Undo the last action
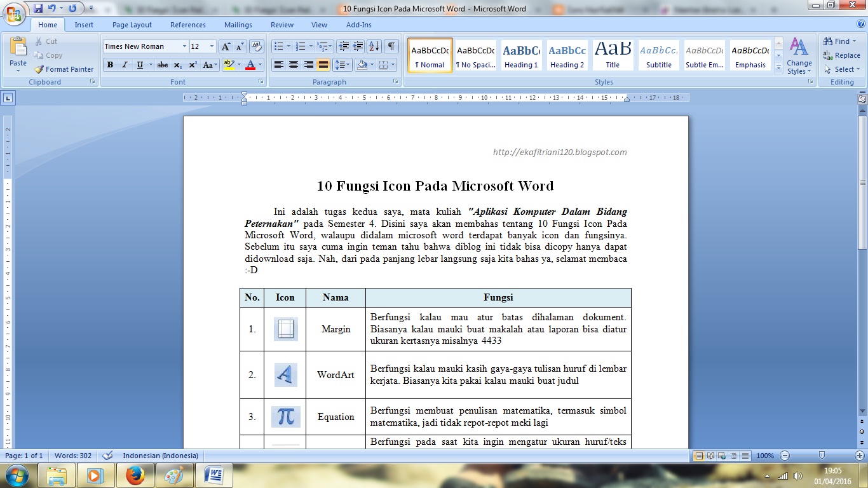The height and width of the screenshot is (488, 868). tap(52, 8)
